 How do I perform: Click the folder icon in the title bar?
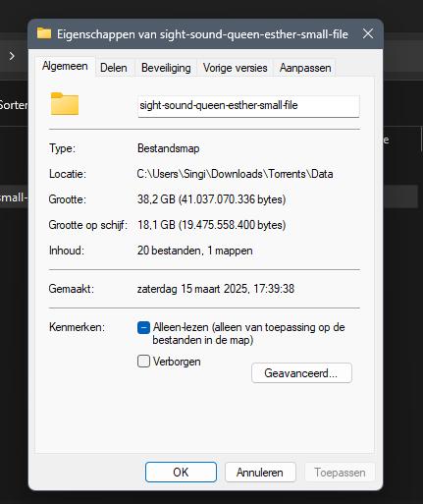pyautogui.click(x=44, y=33)
